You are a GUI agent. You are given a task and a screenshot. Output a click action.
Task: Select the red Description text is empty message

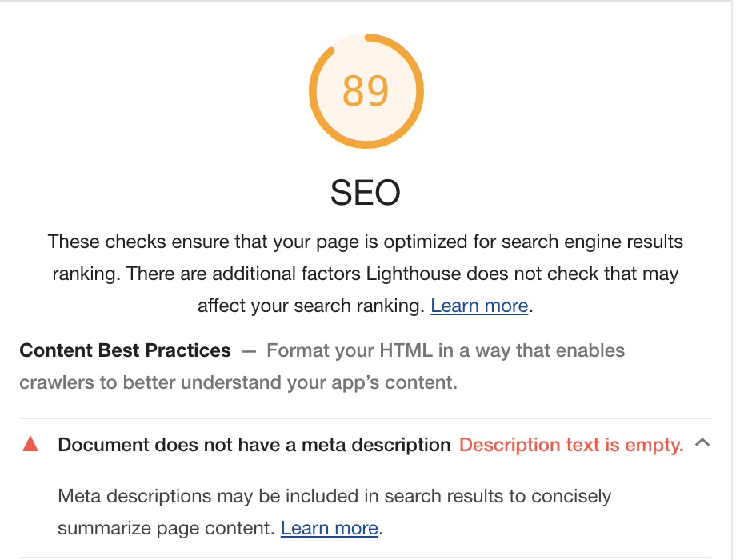click(570, 445)
